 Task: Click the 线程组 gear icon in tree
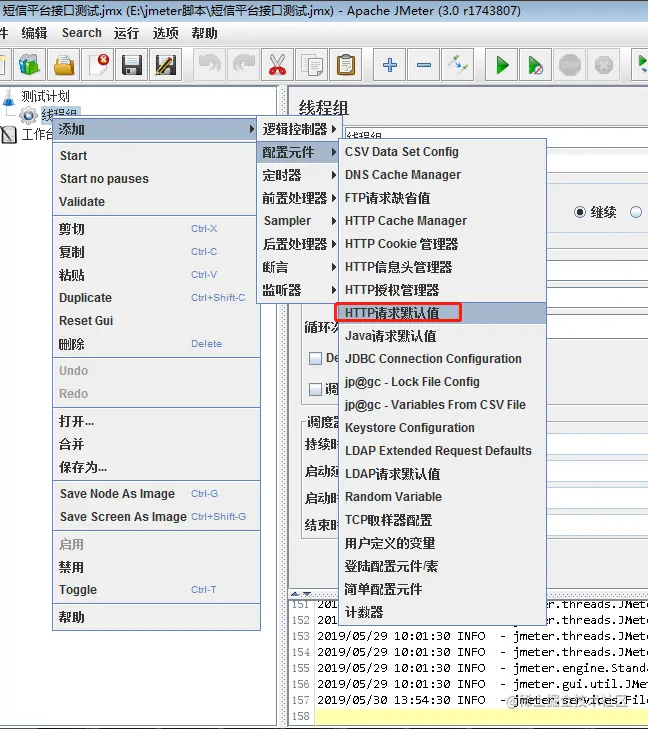(28, 115)
